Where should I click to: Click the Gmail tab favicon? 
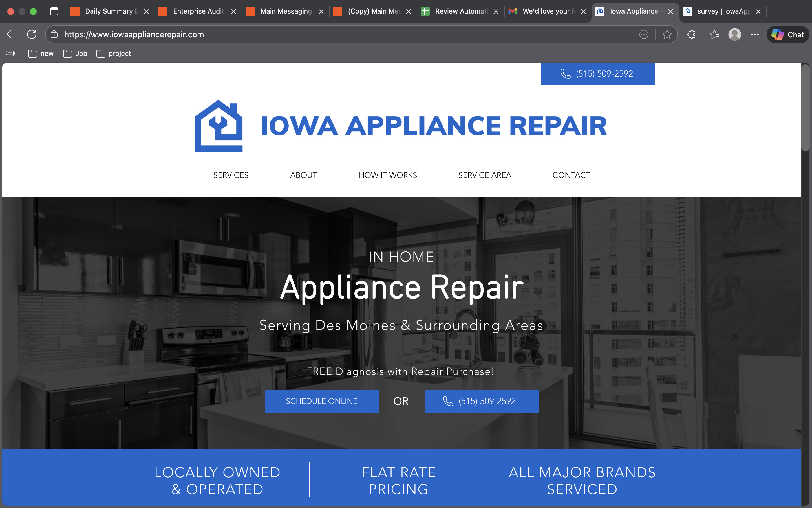[x=512, y=11]
